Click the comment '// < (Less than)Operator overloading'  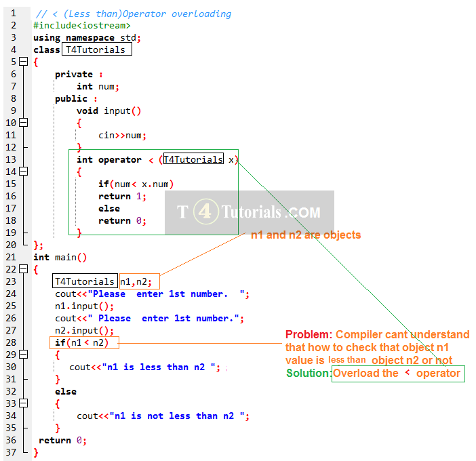pyautogui.click(x=134, y=14)
